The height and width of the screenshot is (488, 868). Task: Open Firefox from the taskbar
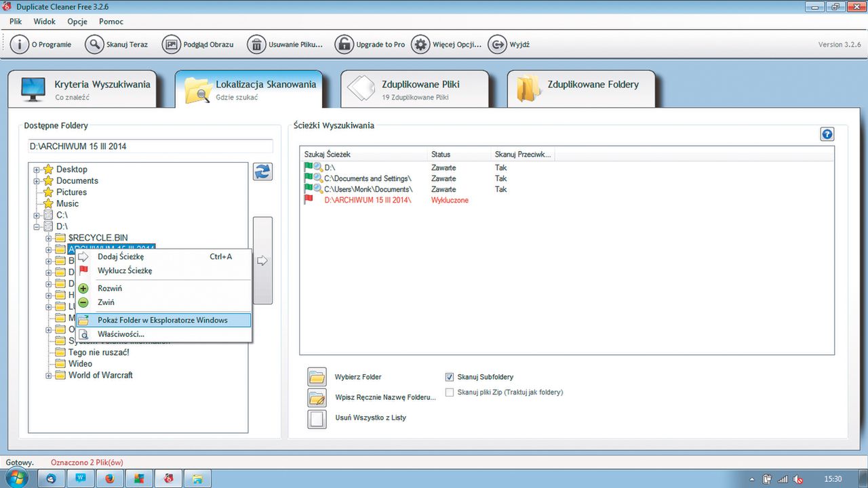[109, 478]
